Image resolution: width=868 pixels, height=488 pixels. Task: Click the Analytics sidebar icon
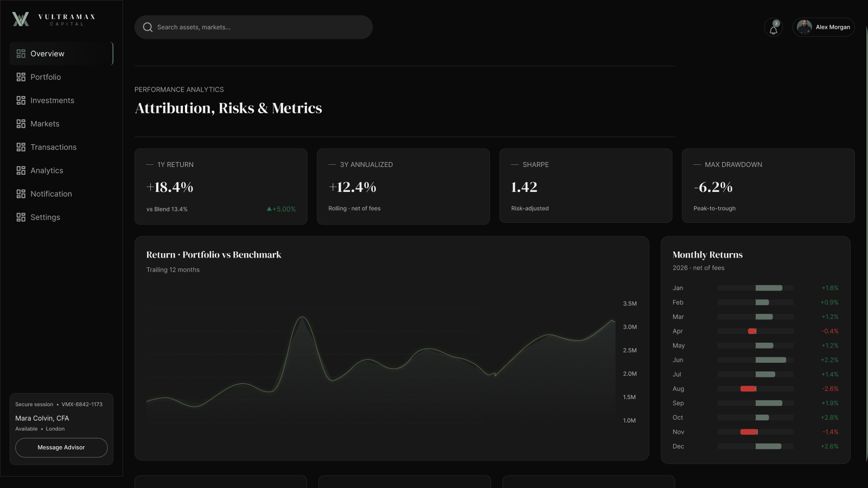click(21, 170)
